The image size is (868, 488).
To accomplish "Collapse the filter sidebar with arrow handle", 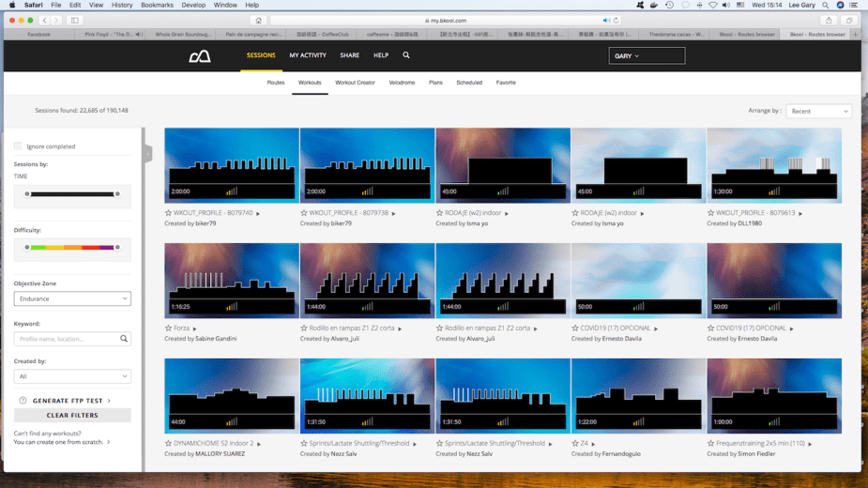I will (x=148, y=155).
